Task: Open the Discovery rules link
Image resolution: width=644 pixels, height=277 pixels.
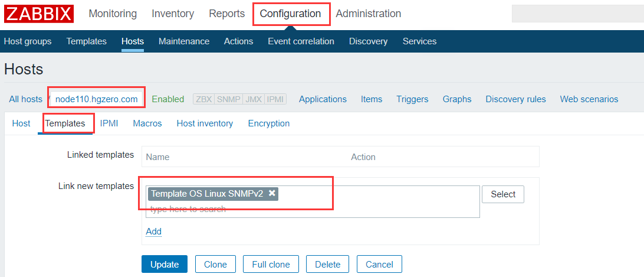Action: pos(516,99)
